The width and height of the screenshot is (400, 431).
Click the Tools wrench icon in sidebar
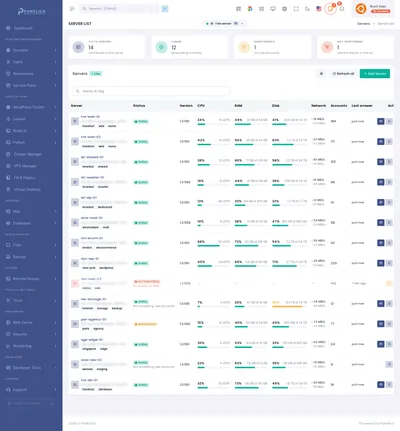(8, 300)
